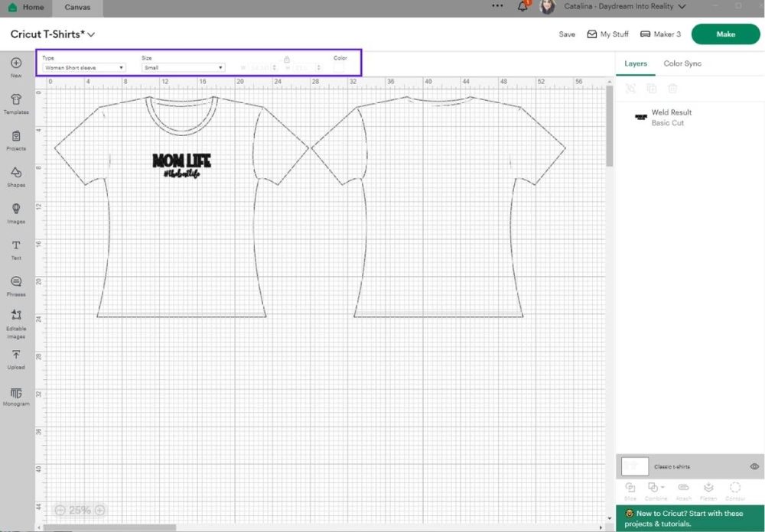This screenshot has width=765, height=532.
Task: Switch to the Color Sync tab
Action: click(682, 63)
